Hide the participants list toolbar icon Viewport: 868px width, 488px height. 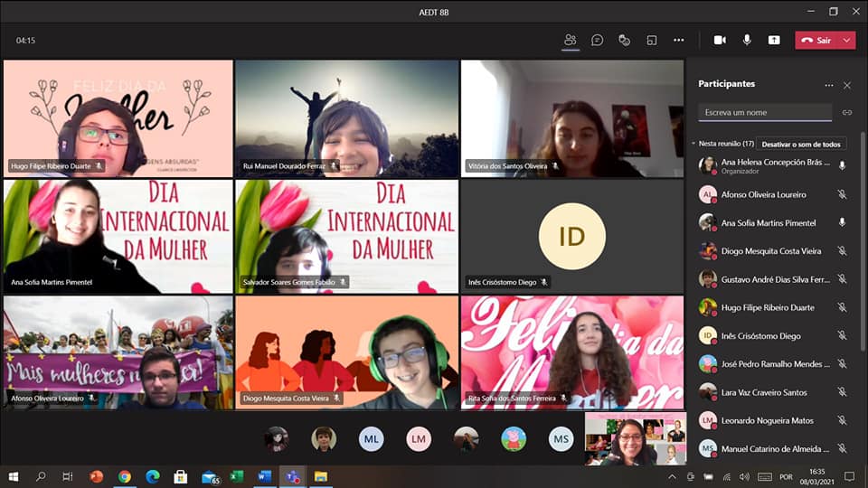570,40
